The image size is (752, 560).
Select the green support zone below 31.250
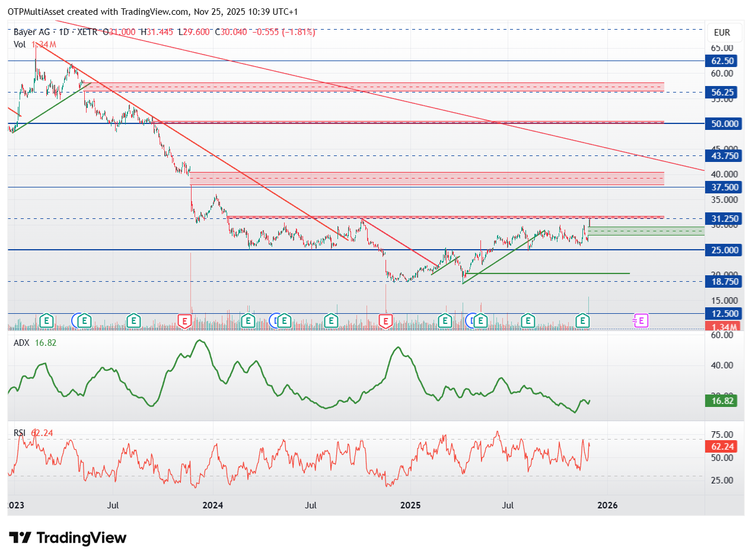click(646, 231)
